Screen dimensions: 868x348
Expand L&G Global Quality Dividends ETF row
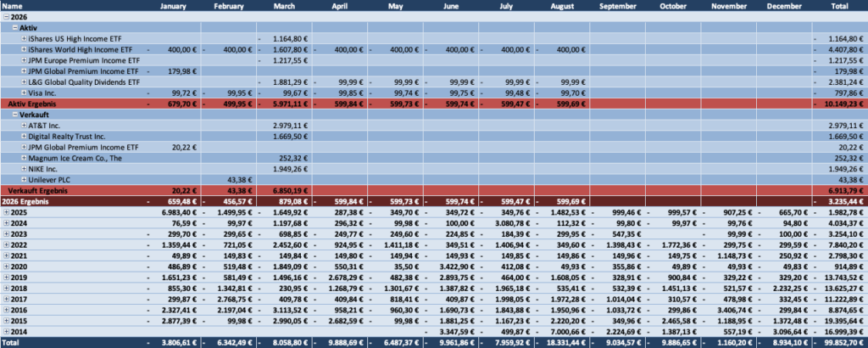point(24,82)
